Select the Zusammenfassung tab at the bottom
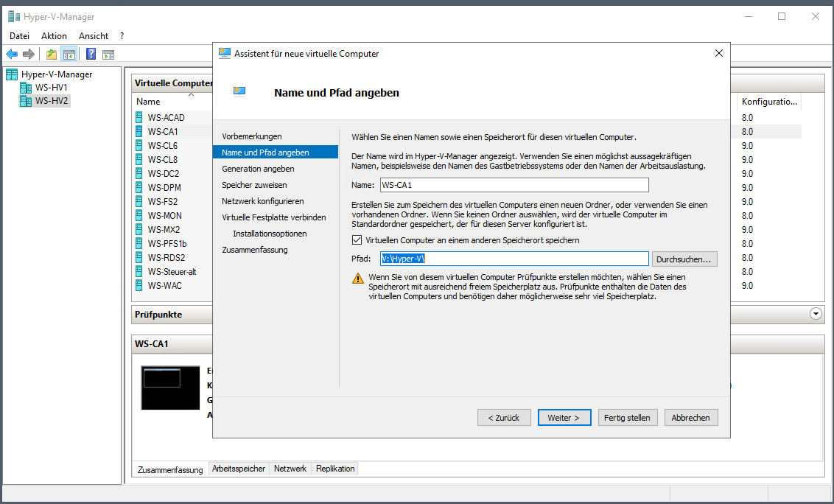This screenshot has height=504, width=834. click(x=170, y=469)
